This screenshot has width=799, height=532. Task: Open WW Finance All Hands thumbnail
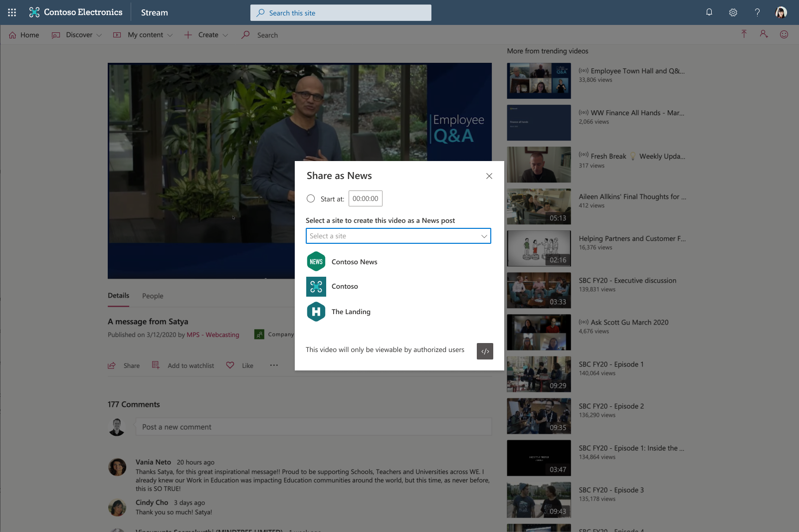point(539,123)
